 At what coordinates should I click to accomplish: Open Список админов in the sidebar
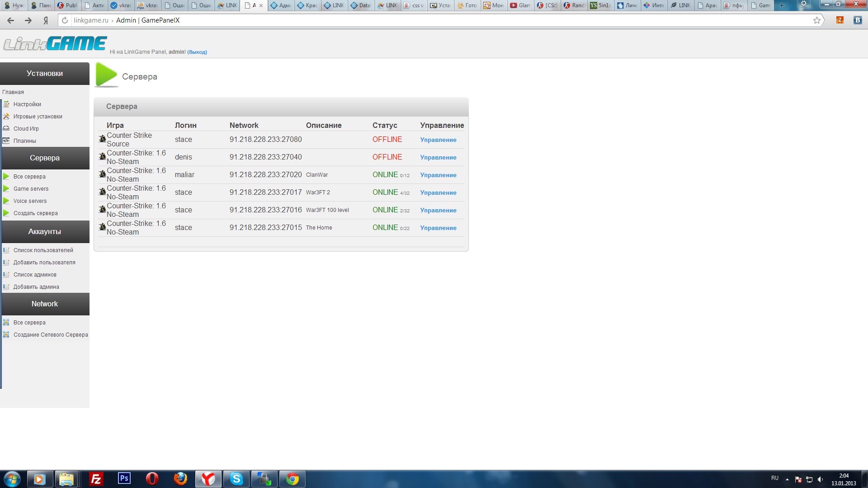(35, 274)
